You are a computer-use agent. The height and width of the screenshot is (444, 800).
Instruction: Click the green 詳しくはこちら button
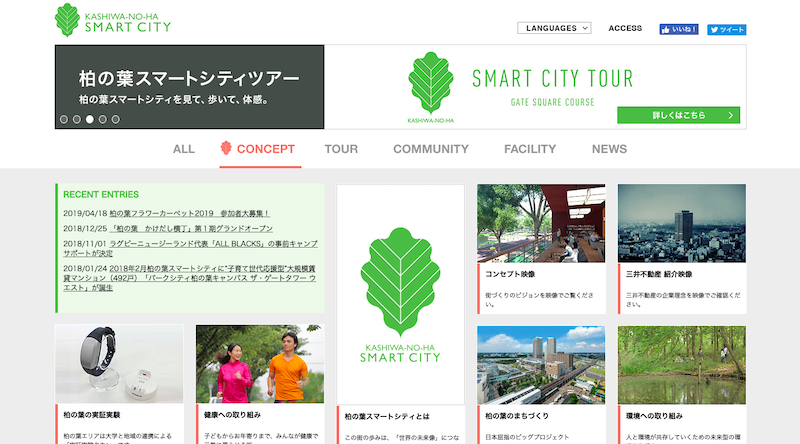[x=678, y=115]
